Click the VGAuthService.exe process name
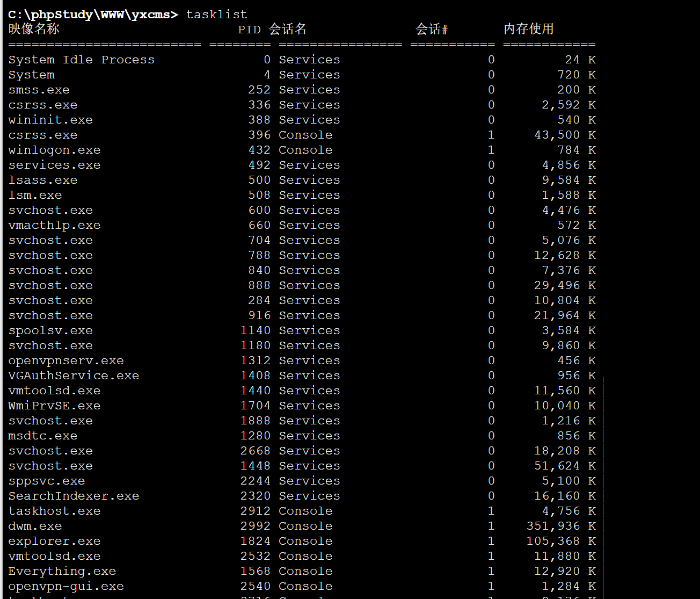This screenshot has height=599, width=700. coord(74,376)
